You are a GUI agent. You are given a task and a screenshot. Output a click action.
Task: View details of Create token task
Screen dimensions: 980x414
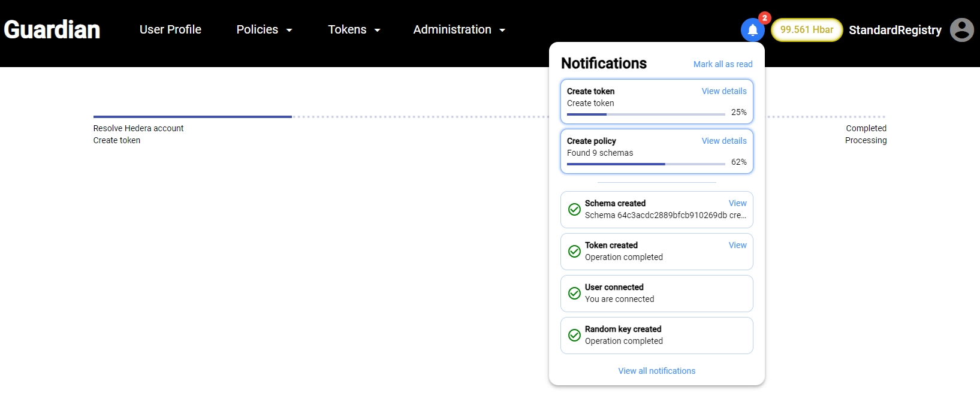tap(724, 91)
